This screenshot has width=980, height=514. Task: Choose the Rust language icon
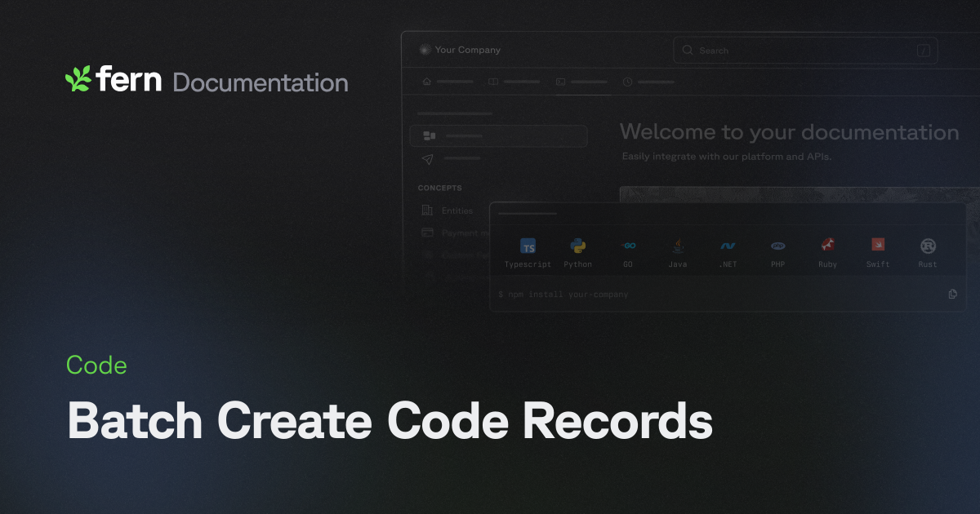928,246
